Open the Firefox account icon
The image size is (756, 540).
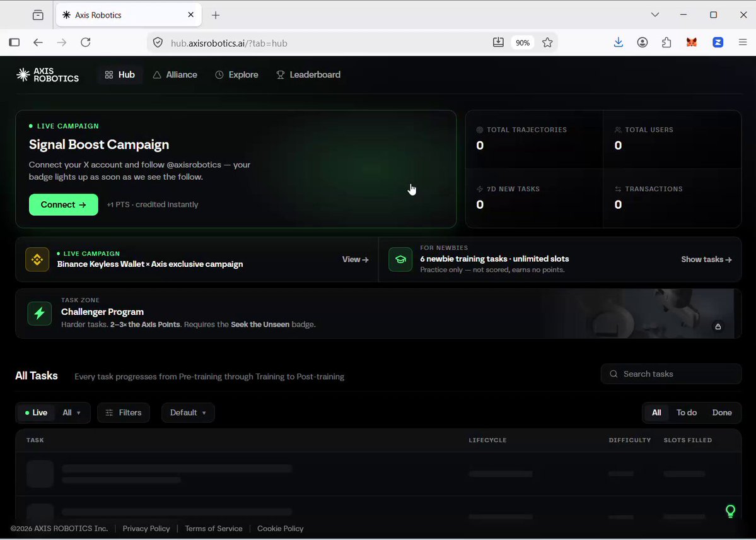point(643,42)
